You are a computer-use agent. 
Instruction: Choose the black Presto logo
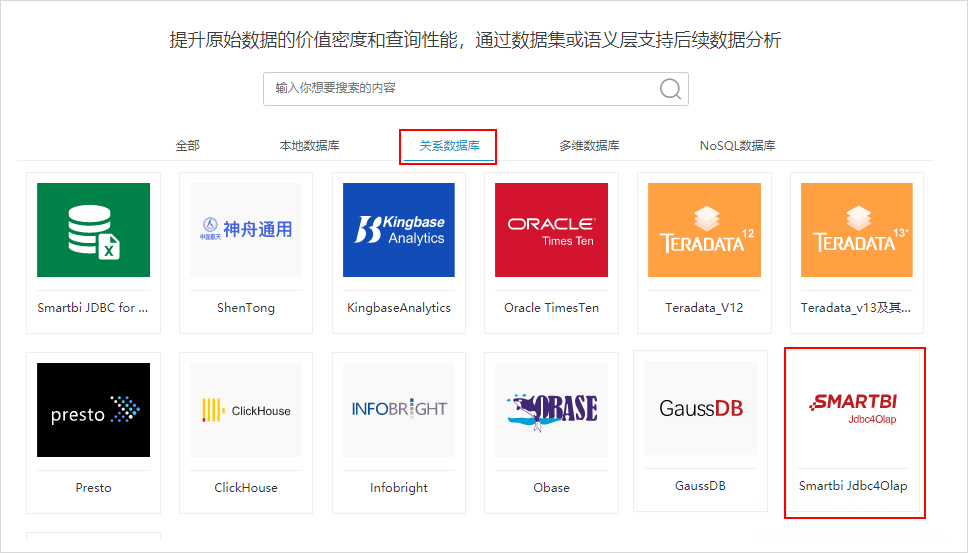[93, 410]
